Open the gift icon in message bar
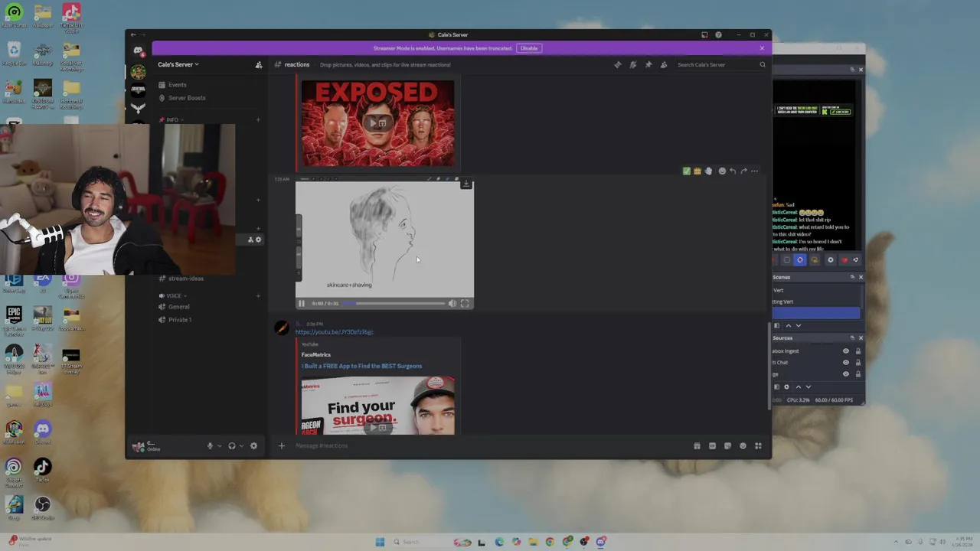The width and height of the screenshot is (980, 551). 697,446
